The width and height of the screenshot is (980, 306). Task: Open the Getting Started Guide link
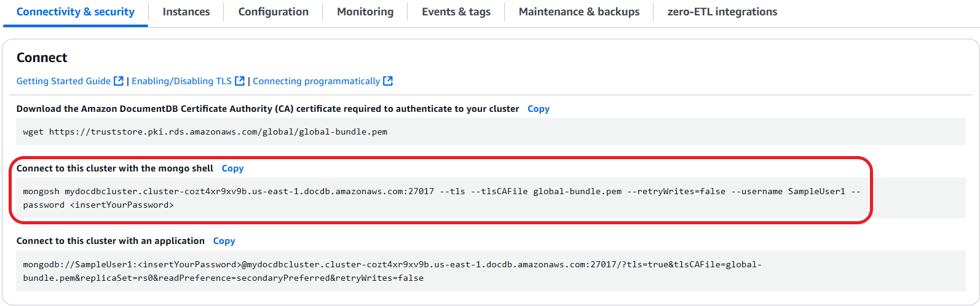coord(63,81)
